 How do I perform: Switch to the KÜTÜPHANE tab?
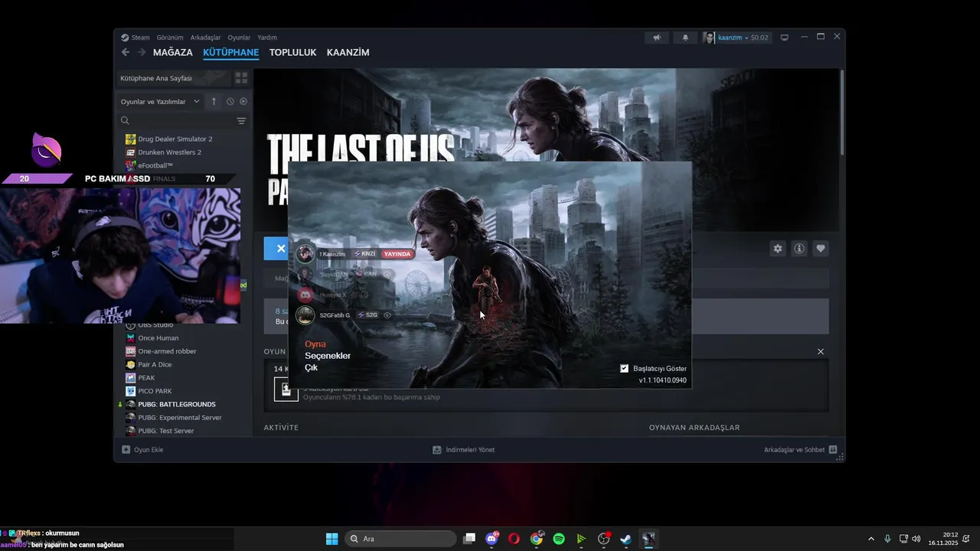[x=231, y=52]
